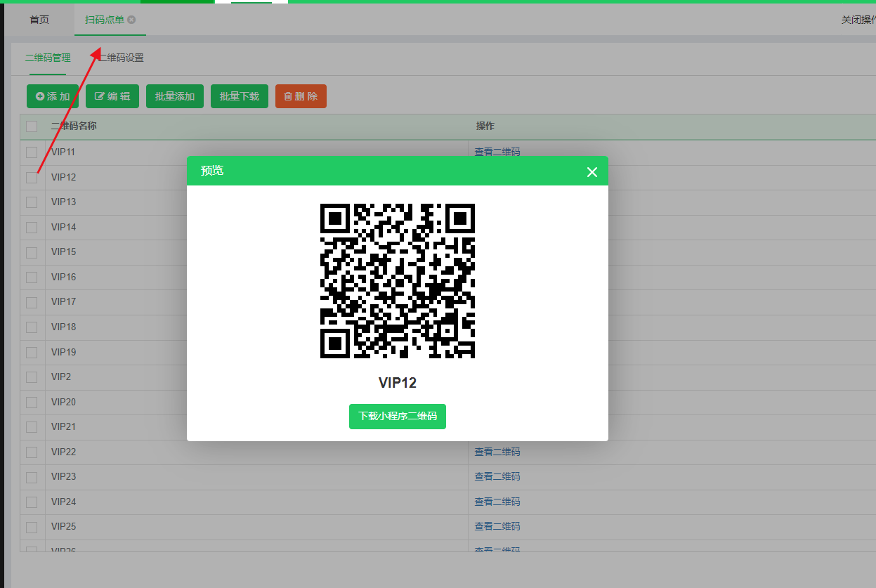Screen dimensions: 876x588
Task: Check the VIP15 row checkbox
Action: pyautogui.click(x=32, y=252)
